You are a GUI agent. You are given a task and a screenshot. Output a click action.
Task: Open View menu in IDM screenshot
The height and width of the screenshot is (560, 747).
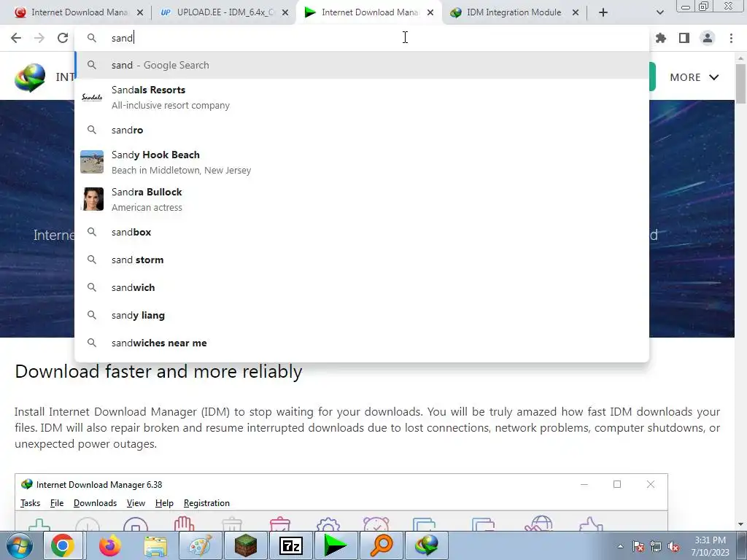[x=136, y=503]
